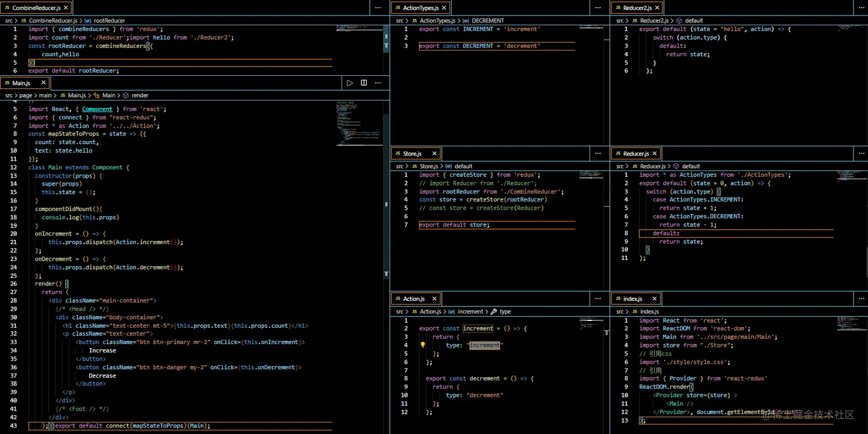868x434 pixels.
Task: Click the 'increment' string on Action.js line 4
Action: pos(485,346)
